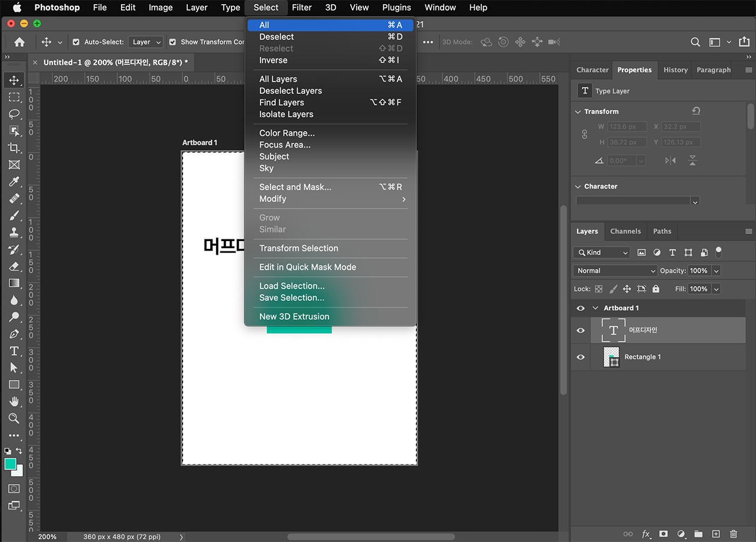This screenshot has width=756, height=542.
Task: Open the Normal blend mode dropdown
Action: [x=614, y=271]
